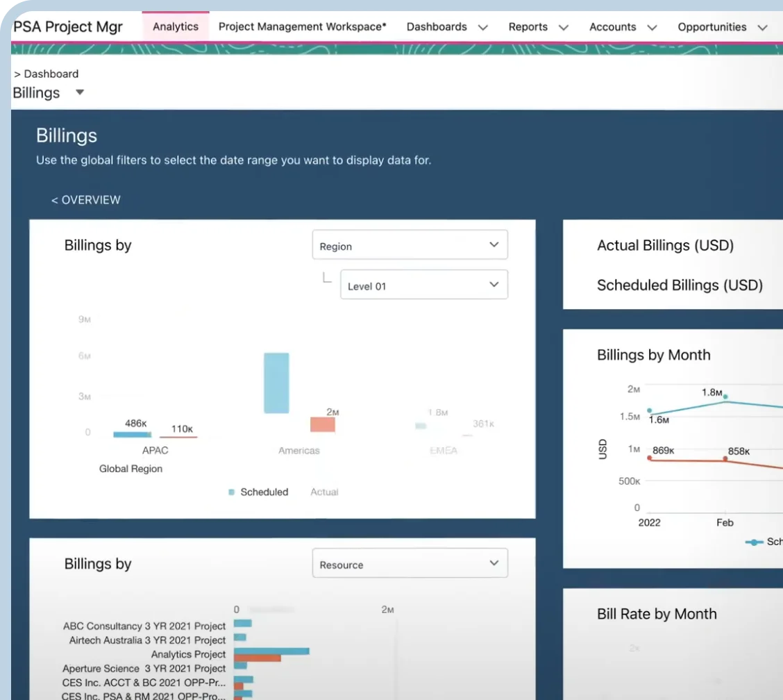Go back to Overview link
The image size is (783, 700).
tap(85, 200)
